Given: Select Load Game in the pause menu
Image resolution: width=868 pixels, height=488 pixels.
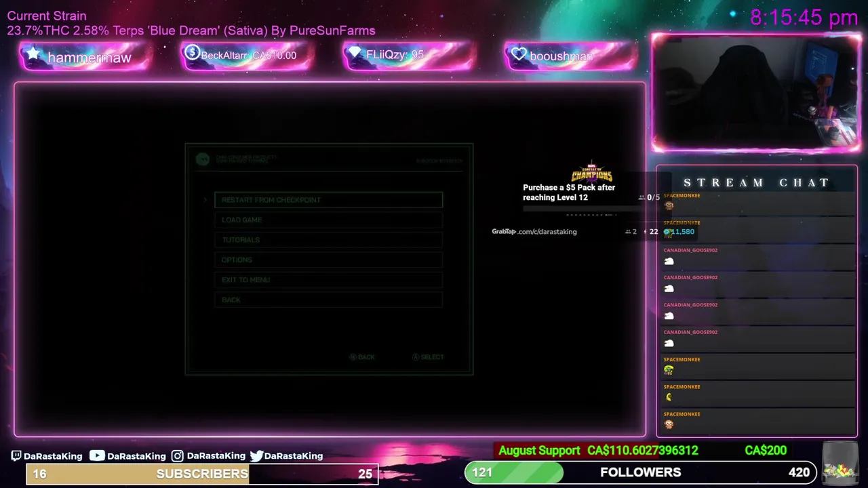Looking at the screenshot, I should tap(329, 220).
